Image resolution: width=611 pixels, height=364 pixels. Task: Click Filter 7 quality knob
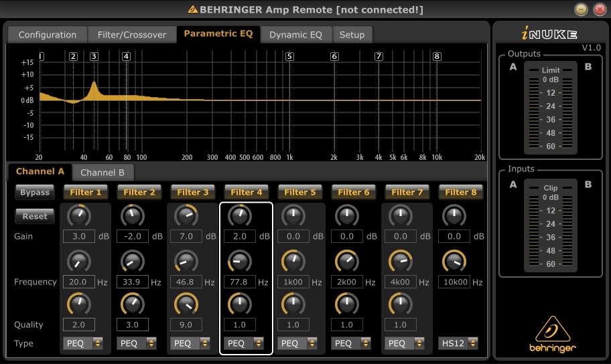click(x=400, y=304)
